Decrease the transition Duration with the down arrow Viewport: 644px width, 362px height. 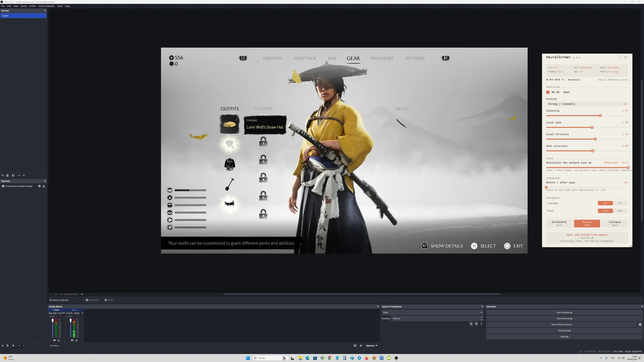[x=481, y=320]
